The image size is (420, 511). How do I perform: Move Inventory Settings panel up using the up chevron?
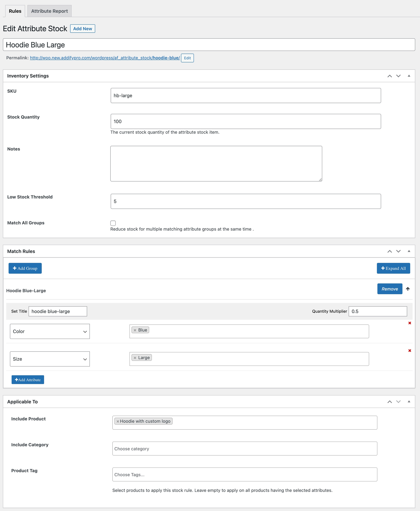[390, 76]
